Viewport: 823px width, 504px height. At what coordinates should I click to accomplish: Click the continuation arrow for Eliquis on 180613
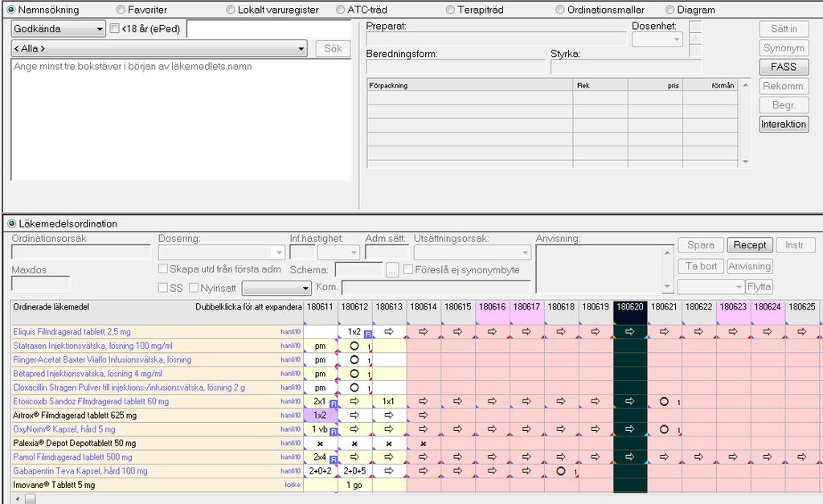pyautogui.click(x=389, y=332)
